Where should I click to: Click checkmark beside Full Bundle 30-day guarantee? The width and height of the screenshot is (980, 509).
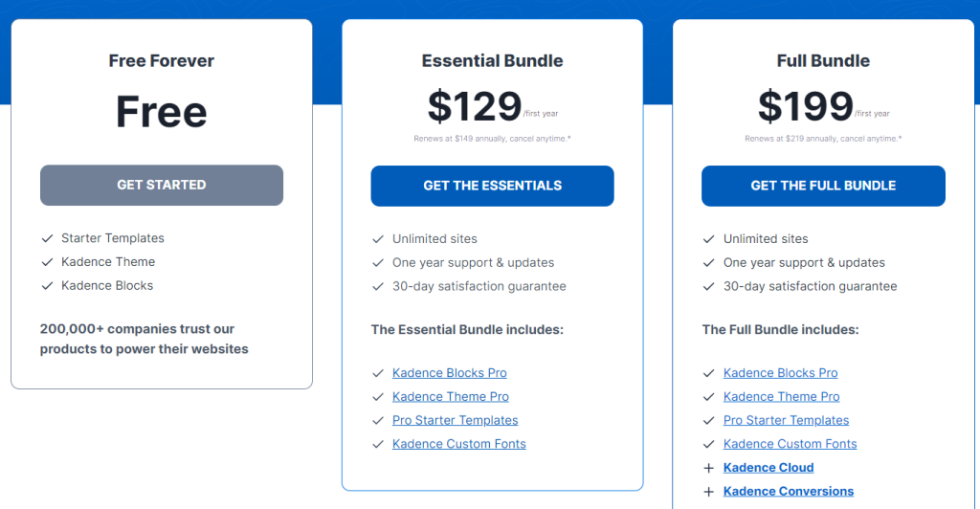pos(708,287)
